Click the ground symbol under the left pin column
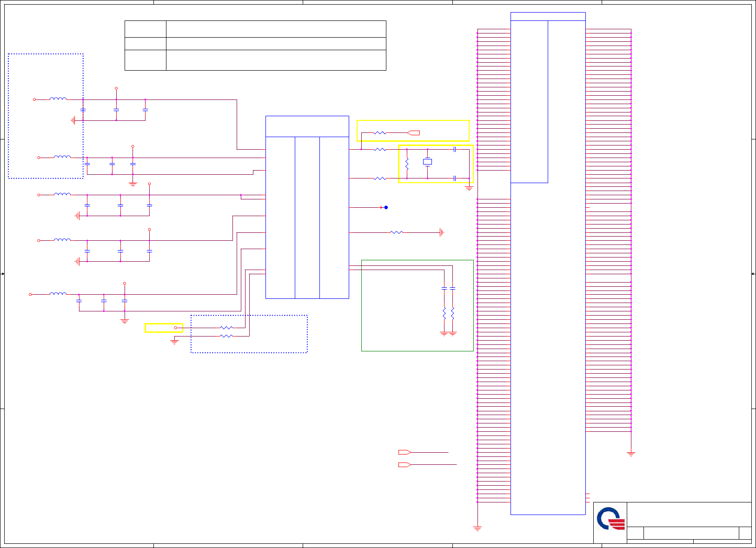756x548 pixels. pyautogui.click(x=477, y=528)
